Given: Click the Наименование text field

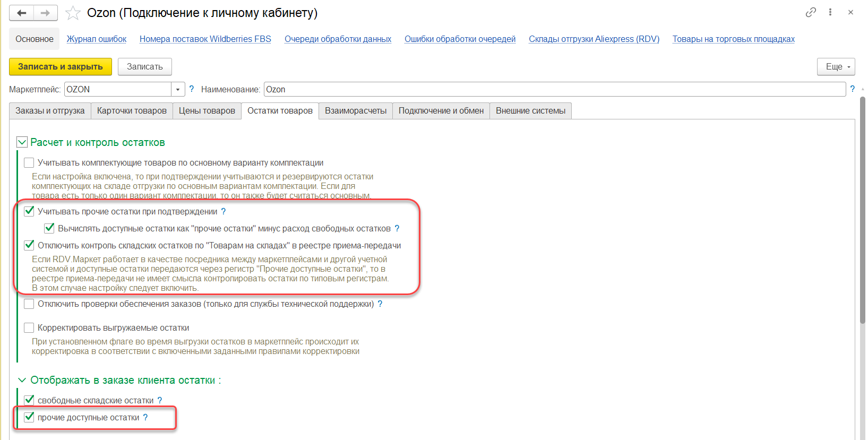Looking at the screenshot, I should 555,89.
